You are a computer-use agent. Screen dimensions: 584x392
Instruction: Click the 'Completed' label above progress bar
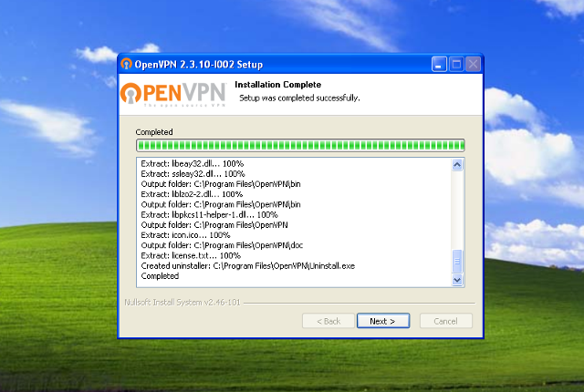click(x=154, y=132)
